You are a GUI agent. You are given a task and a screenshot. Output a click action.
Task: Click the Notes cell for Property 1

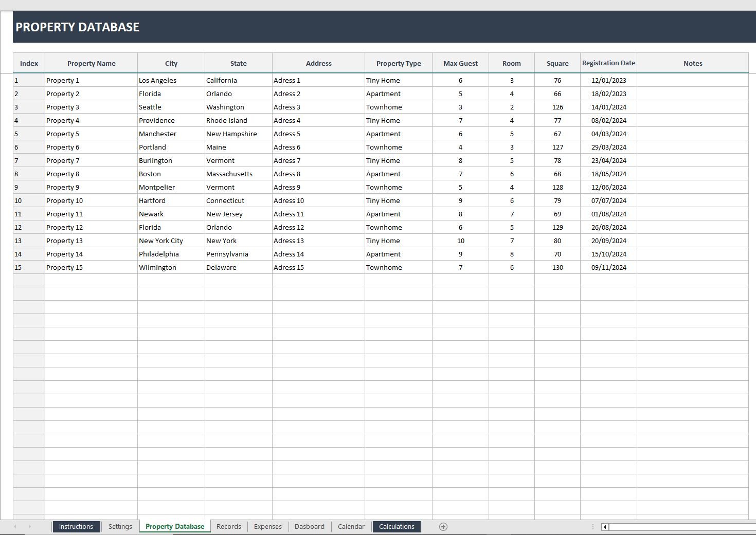(x=692, y=80)
